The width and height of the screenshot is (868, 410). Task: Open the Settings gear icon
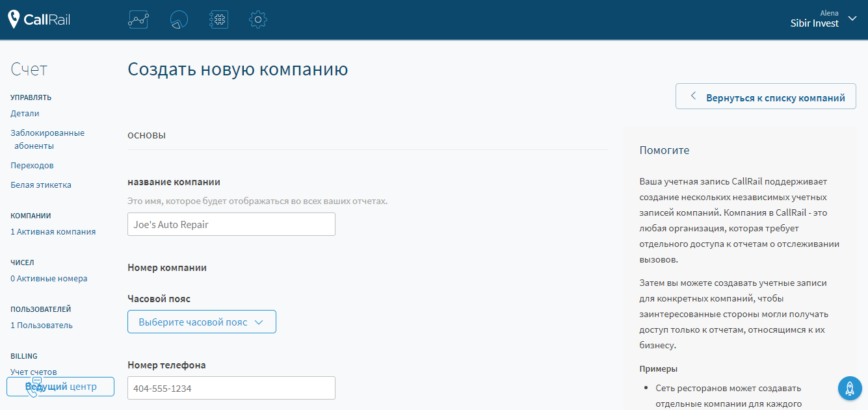(258, 19)
